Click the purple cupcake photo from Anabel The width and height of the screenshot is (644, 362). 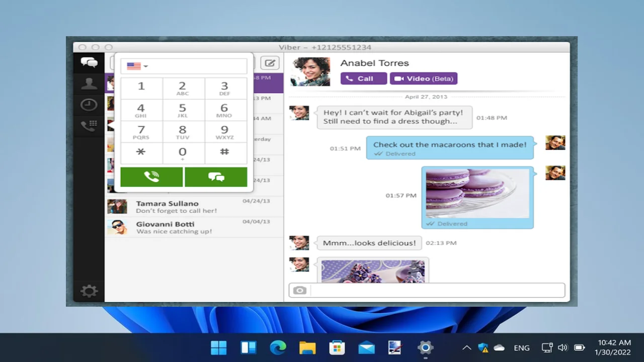coord(373,271)
